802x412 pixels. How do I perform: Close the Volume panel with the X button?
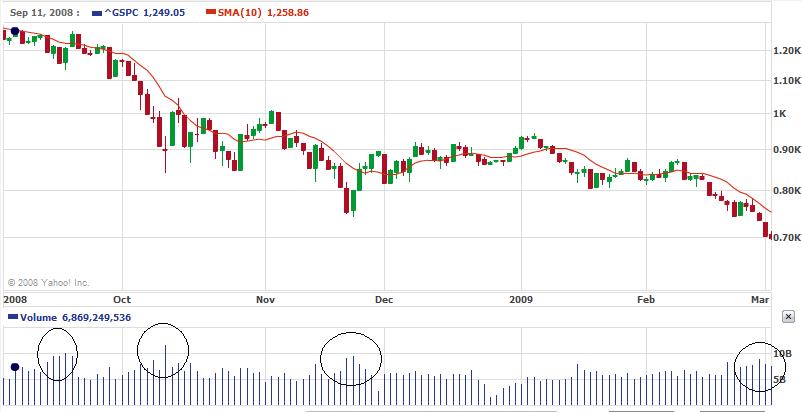click(x=788, y=317)
